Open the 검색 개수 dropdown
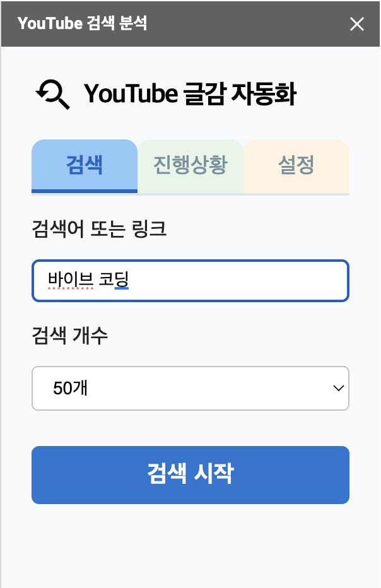The width and height of the screenshot is (381, 588). (x=190, y=388)
